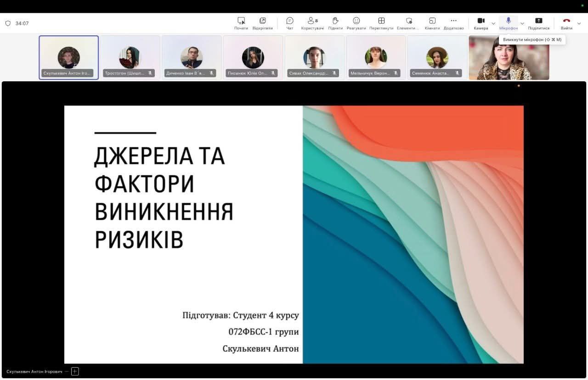Show the Користувачі participants list
The image size is (588, 380).
tap(312, 22)
